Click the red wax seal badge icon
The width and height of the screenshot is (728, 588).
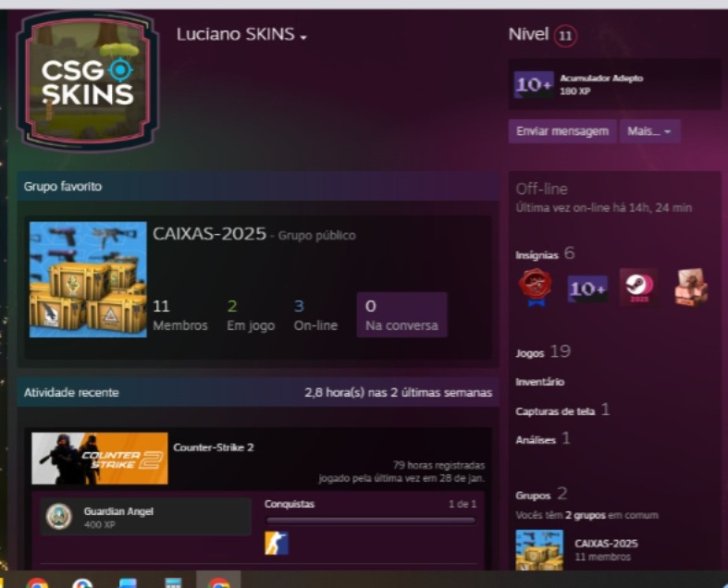(536, 288)
